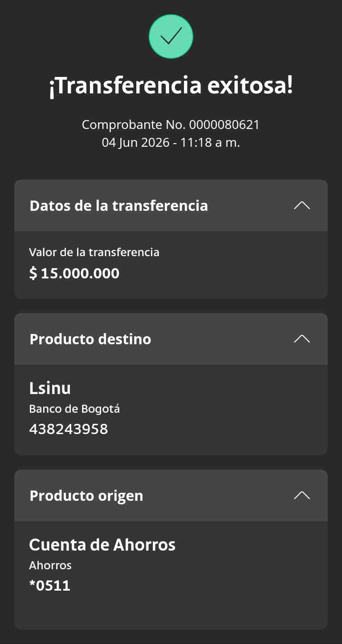
Task: Click the Cuenta de Ahorros title
Action: (x=102, y=545)
